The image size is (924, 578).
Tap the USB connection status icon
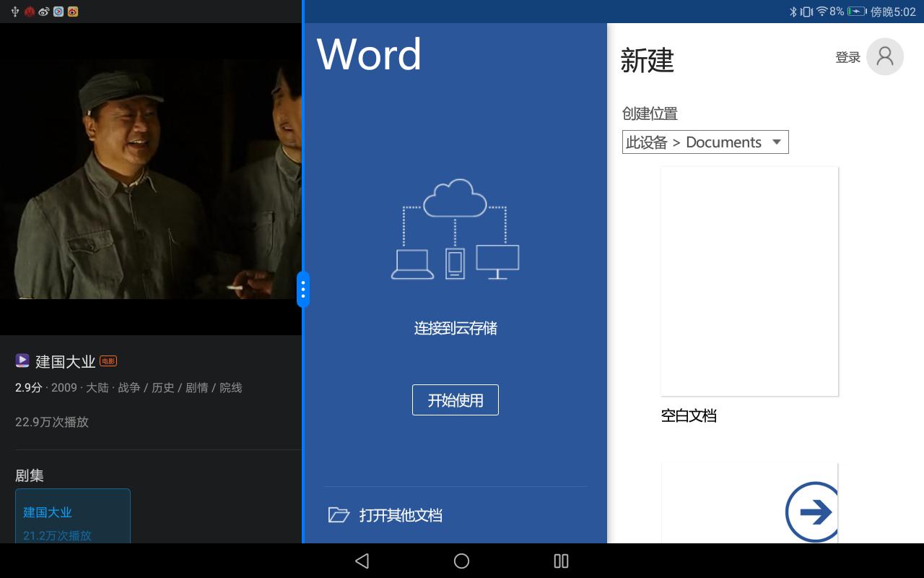click(x=15, y=12)
